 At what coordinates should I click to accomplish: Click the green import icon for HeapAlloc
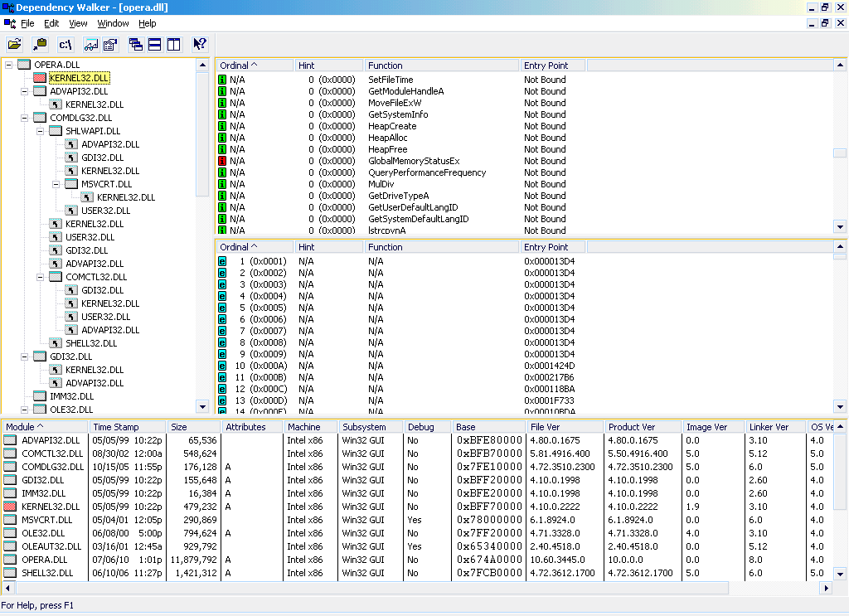pyautogui.click(x=222, y=138)
